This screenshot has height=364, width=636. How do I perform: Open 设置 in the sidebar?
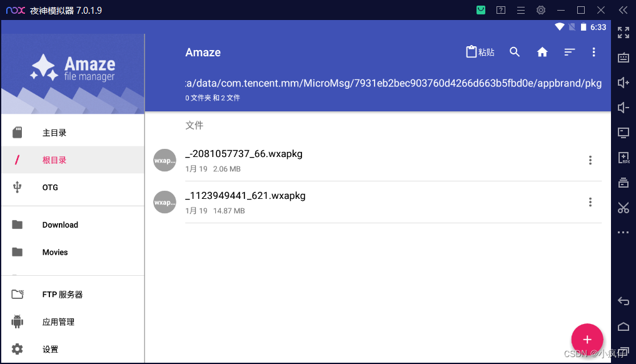[x=73, y=349]
